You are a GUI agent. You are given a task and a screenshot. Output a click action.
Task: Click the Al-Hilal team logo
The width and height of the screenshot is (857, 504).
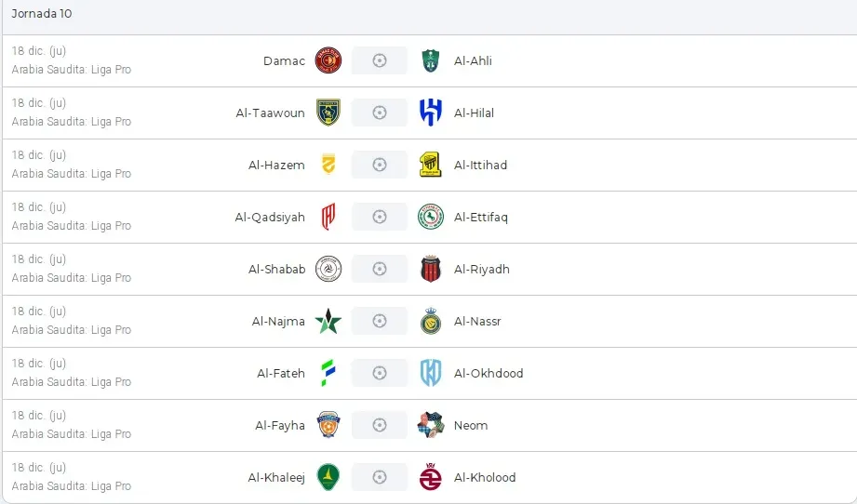pos(431,113)
